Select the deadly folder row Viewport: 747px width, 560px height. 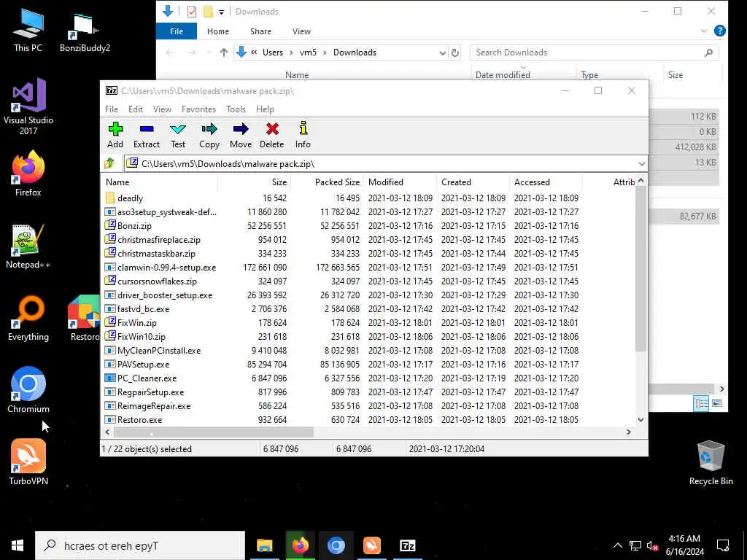(x=368, y=198)
